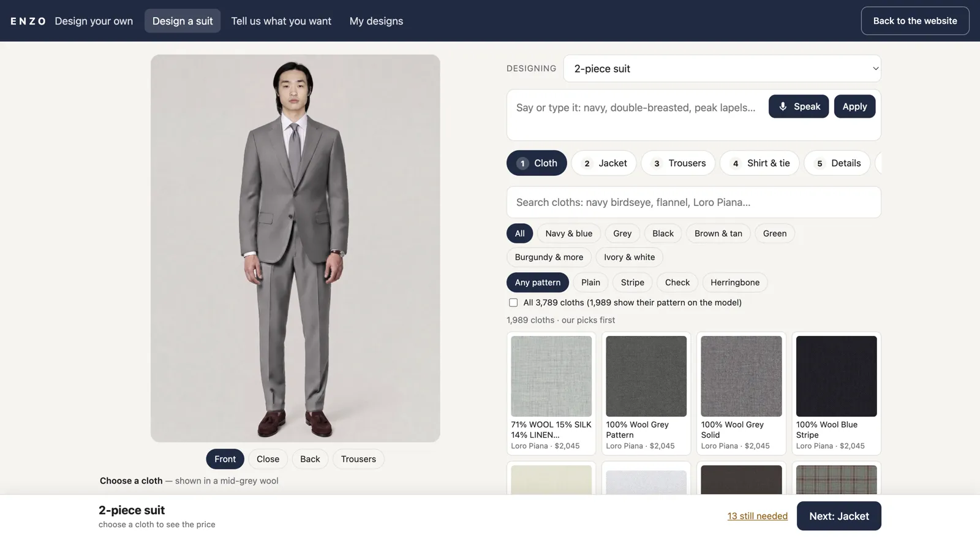
Task: Select the 100% Wool Blue Stripe cloth
Action: [x=836, y=394]
